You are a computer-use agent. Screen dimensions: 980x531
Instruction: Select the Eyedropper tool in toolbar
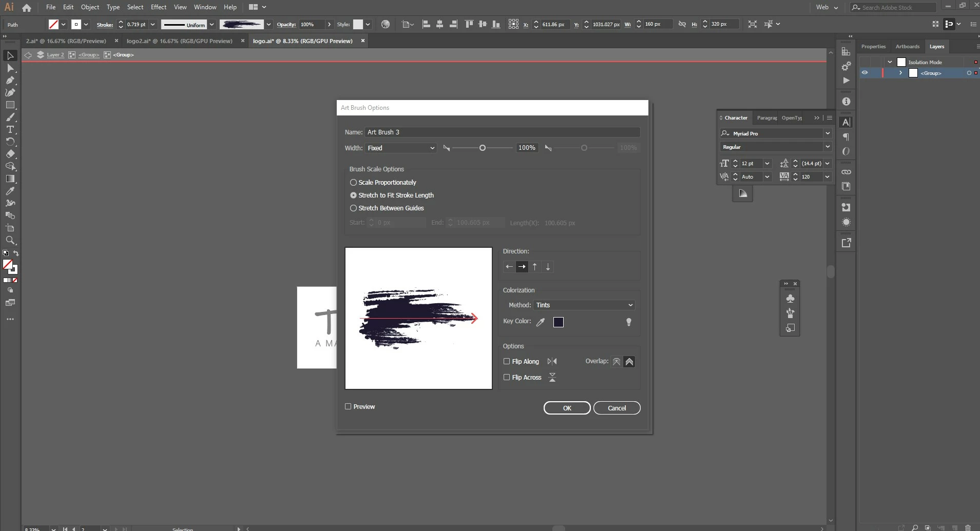pyautogui.click(x=10, y=191)
